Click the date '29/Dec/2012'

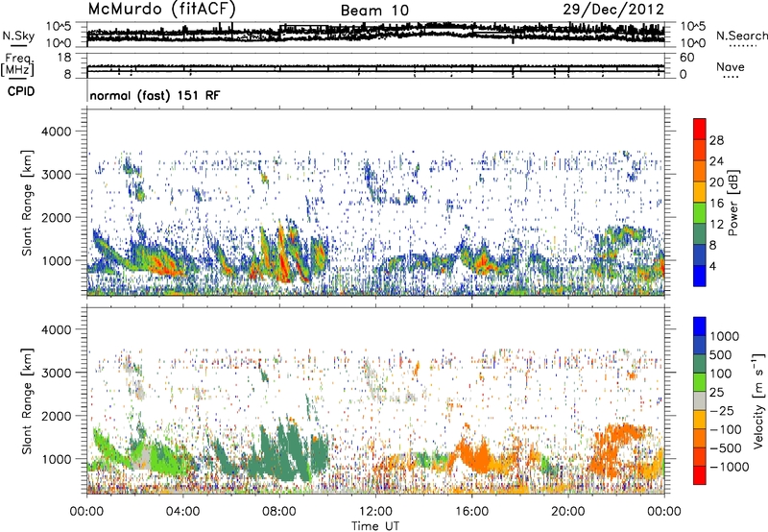tap(613, 9)
